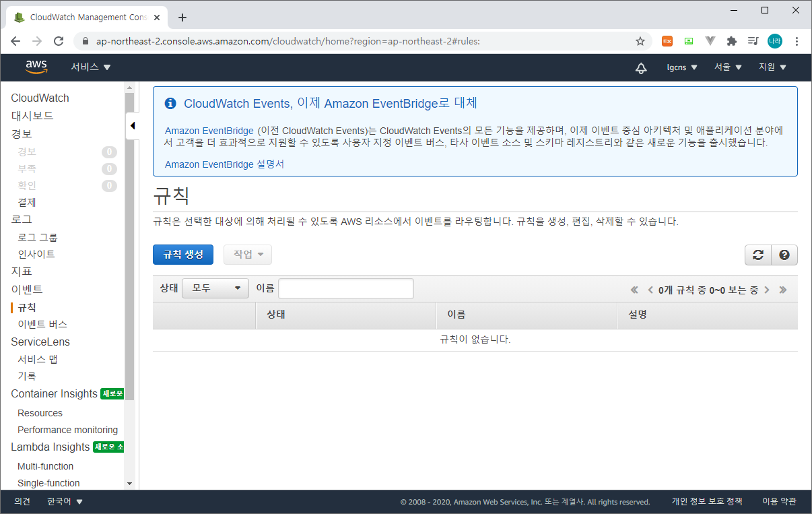812x514 pixels.
Task: Open 이벤트 in the sidebar
Action: pyautogui.click(x=27, y=289)
